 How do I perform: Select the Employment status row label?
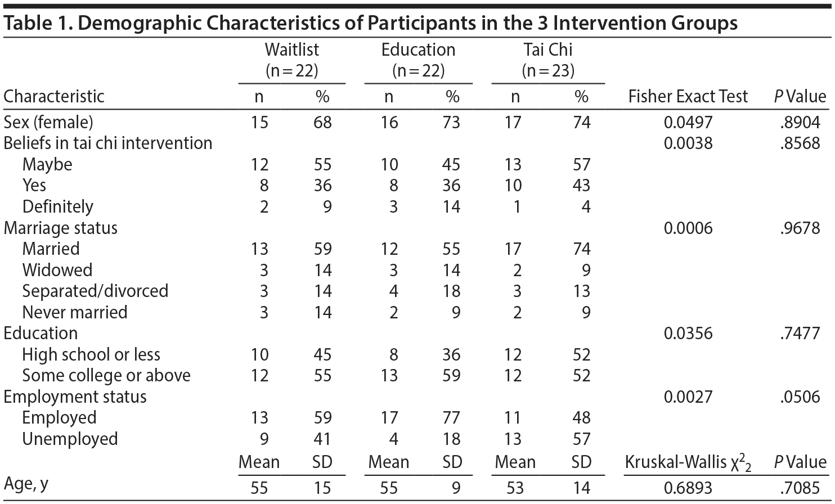(x=75, y=397)
